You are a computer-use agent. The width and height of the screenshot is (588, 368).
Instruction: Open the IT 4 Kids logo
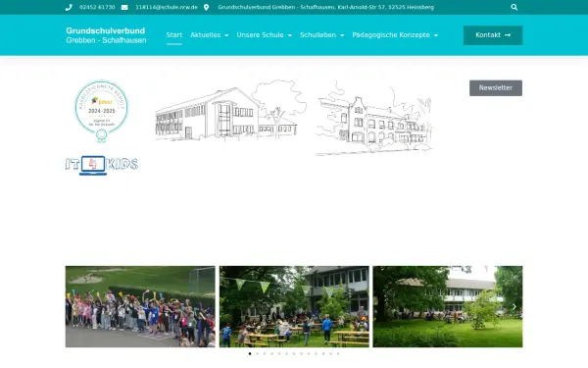tap(102, 165)
